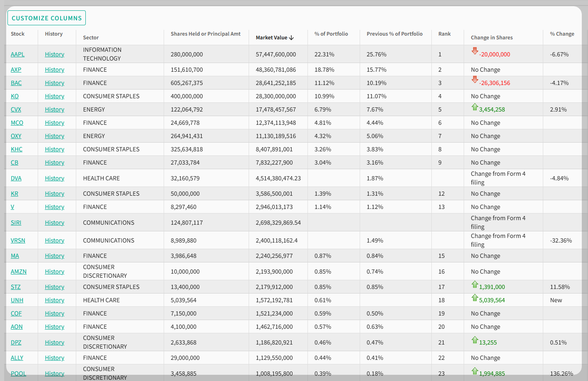Viewport: 588px width, 381px height.
Task: Open the SIRI stock link
Action: pyautogui.click(x=16, y=223)
